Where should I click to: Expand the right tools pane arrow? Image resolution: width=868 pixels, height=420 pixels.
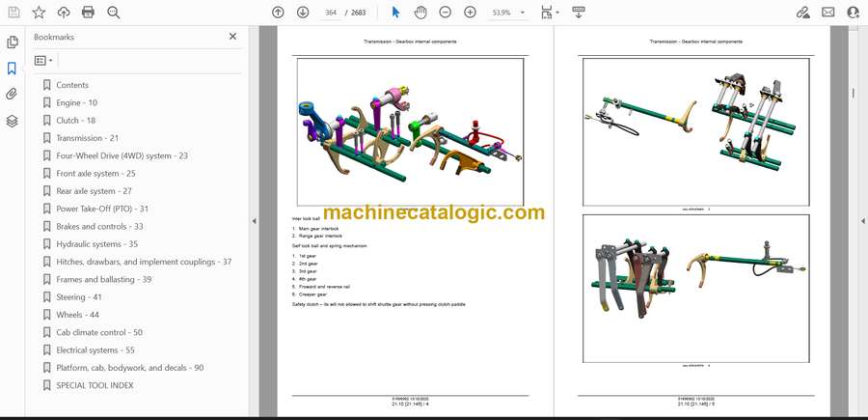(862, 221)
